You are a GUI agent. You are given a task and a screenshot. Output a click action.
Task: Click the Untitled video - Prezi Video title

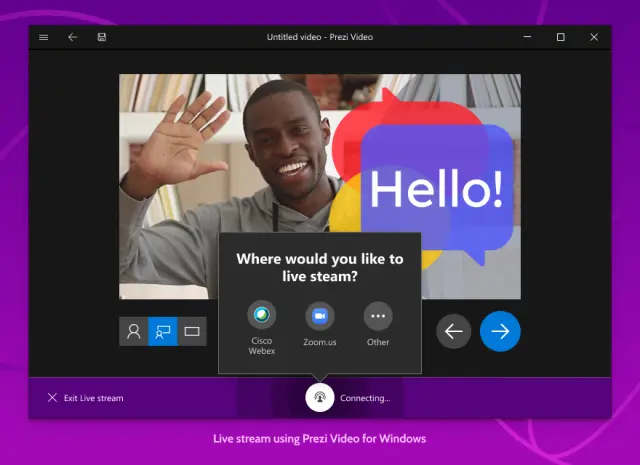click(x=320, y=37)
